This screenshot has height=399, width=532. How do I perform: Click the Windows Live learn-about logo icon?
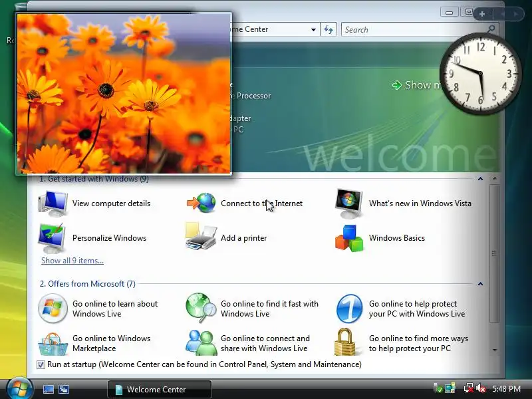coord(53,309)
